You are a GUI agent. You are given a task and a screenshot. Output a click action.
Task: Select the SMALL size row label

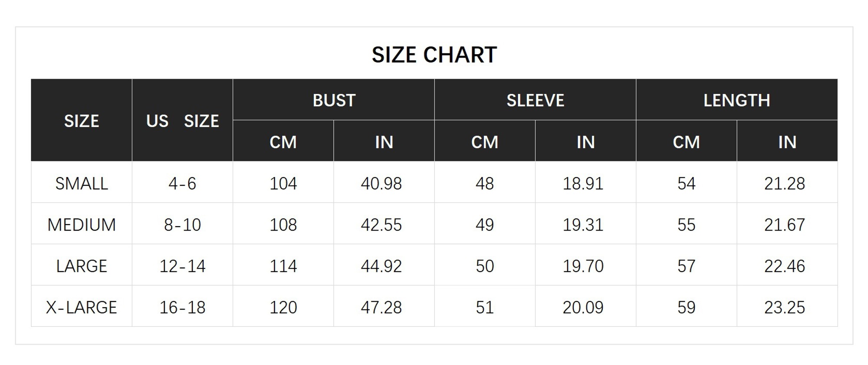pos(82,183)
